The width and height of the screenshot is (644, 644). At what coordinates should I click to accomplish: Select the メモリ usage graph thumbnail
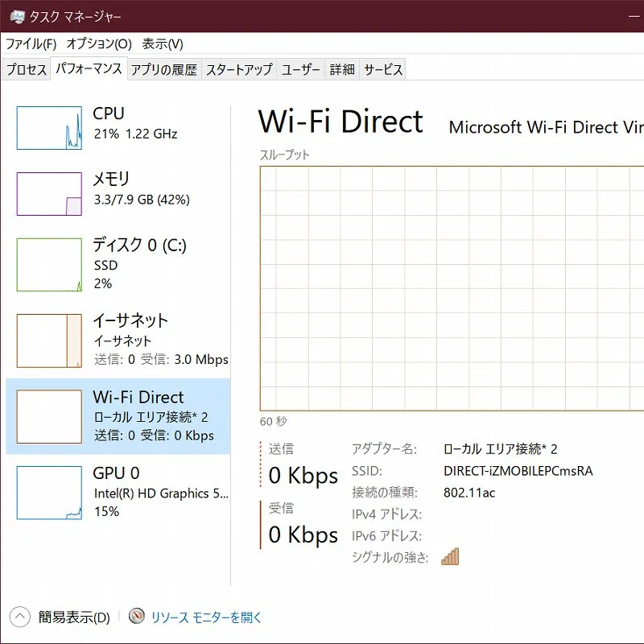(x=49, y=193)
